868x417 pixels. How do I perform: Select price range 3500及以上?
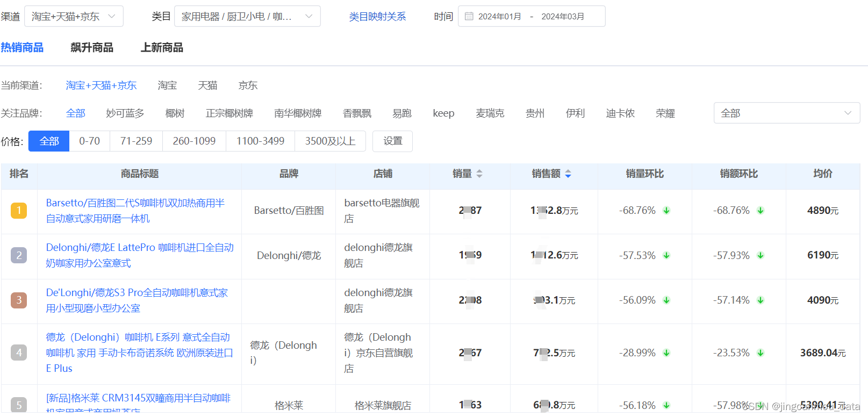[331, 141]
